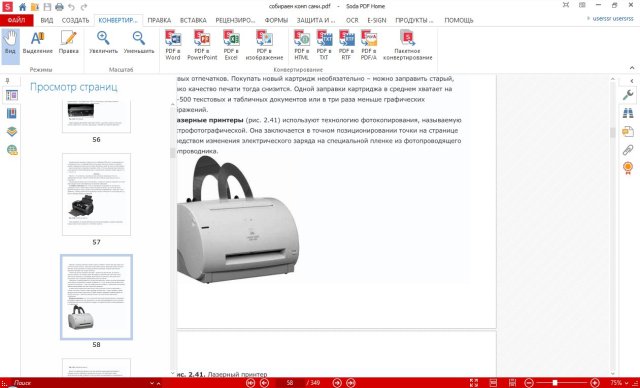Enable the Выделение selection mode
640x388 pixels.
[x=38, y=42]
